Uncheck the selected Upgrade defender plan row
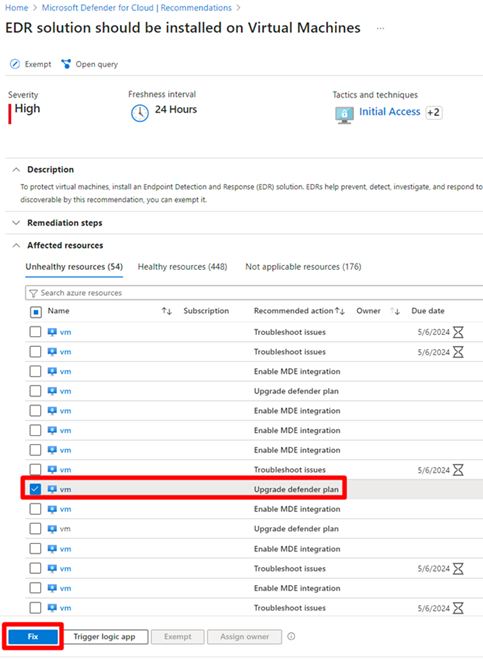 tap(35, 489)
